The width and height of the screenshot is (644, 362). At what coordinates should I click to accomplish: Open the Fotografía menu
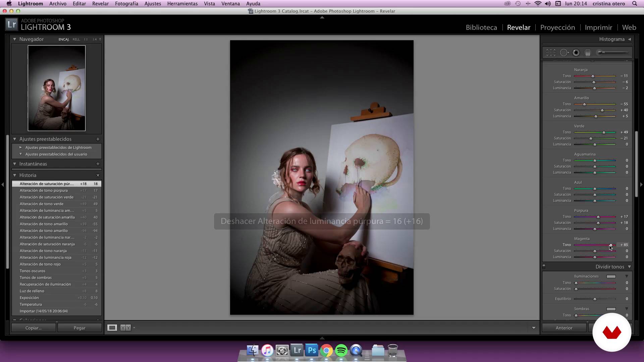tap(126, 4)
